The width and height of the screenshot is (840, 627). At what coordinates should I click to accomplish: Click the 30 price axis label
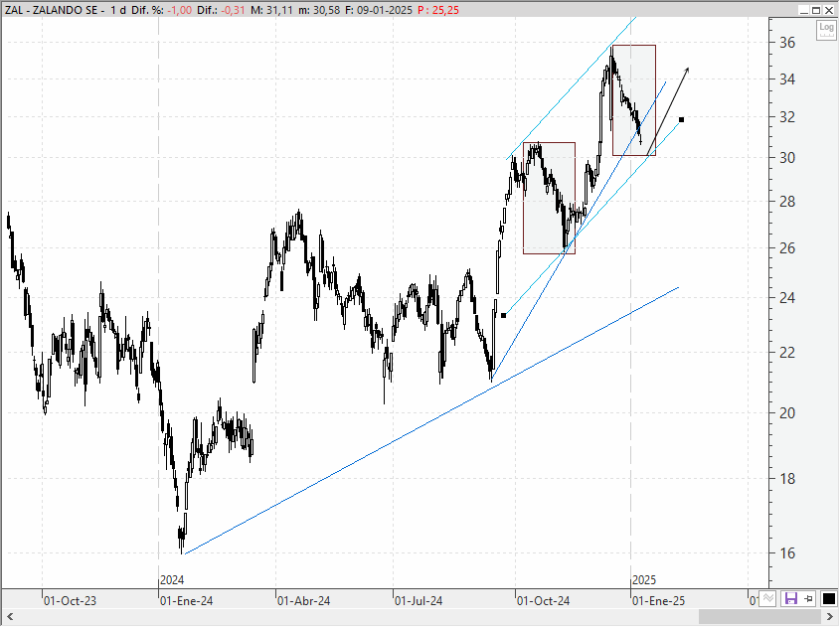click(x=787, y=157)
